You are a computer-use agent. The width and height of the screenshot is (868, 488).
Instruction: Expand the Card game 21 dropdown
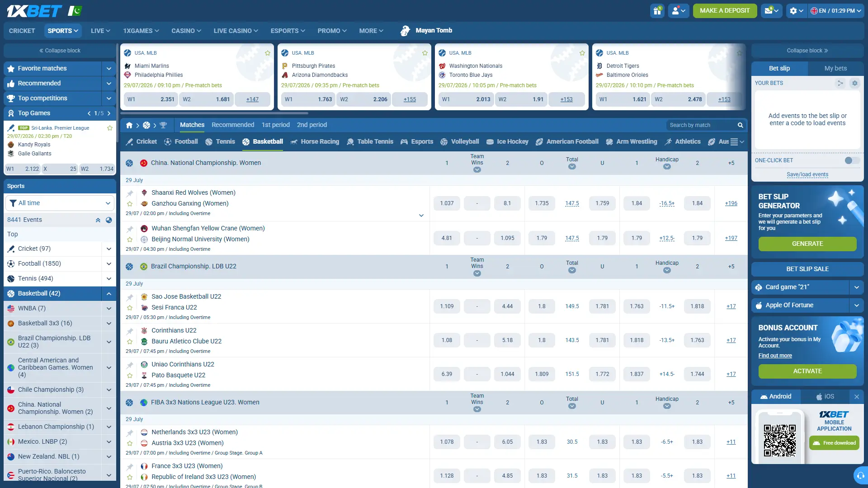pyautogui.click(x=856, y=287)
